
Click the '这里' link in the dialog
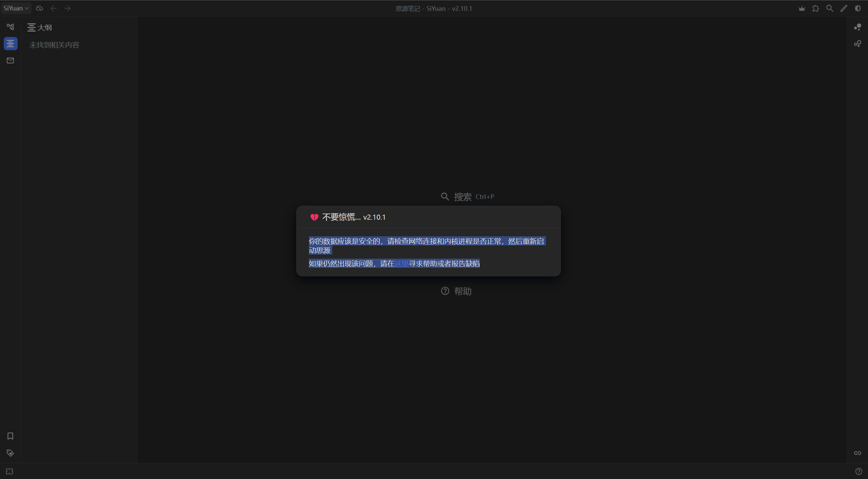click(401, 263)
